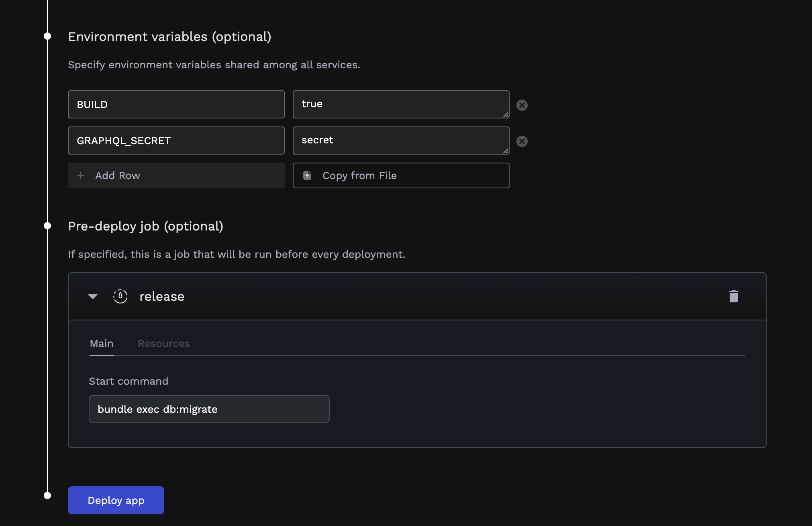This screenshot has height=526, width=812.
Task: Collapse the release job panel
Action: [x=93, y=297]
